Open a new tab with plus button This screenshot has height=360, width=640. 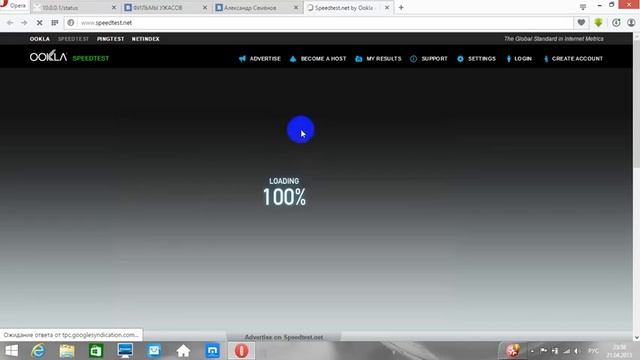[x=401, y=7]
